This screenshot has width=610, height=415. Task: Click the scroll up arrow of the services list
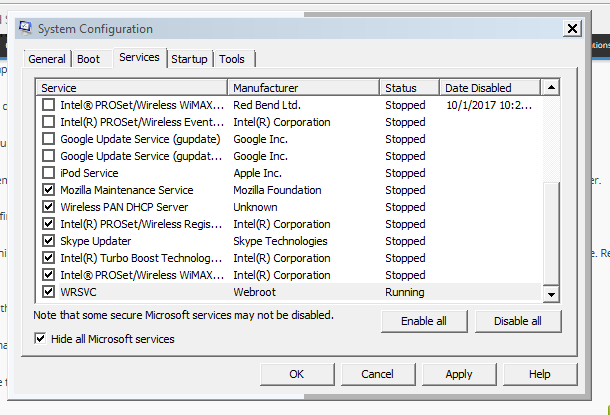[551, 88]
